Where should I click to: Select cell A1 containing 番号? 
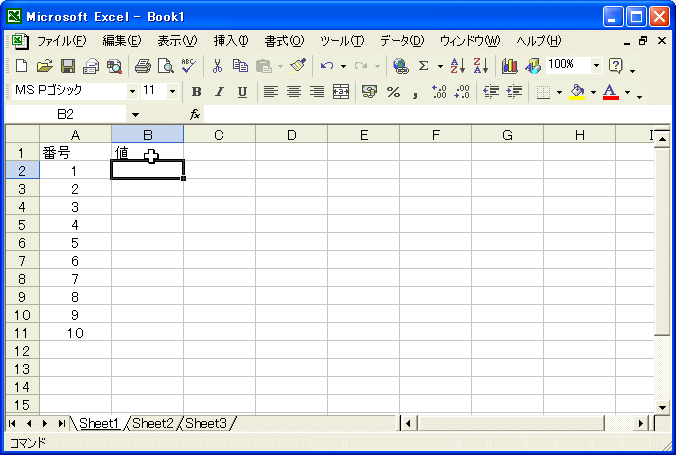pyautogui.click(x=75, y=153)
